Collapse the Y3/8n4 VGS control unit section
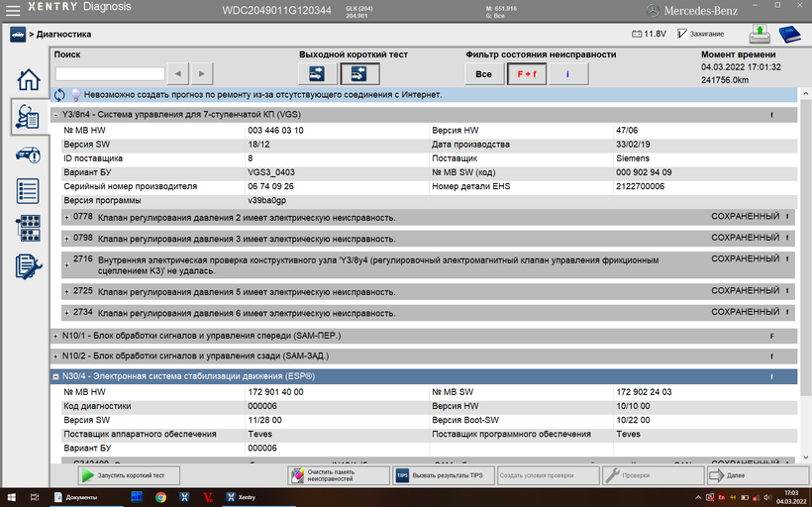Image resolution: width=812 pixels, height=507 pixels. pos(55,115)
